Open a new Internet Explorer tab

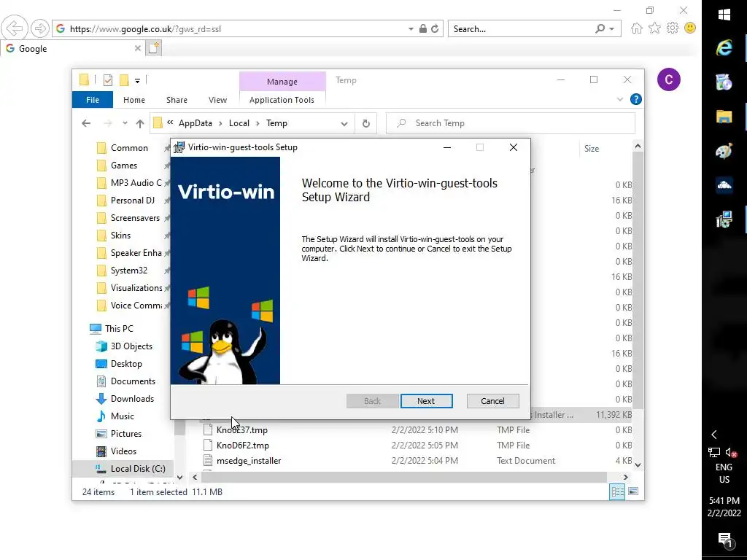[153, 48]
